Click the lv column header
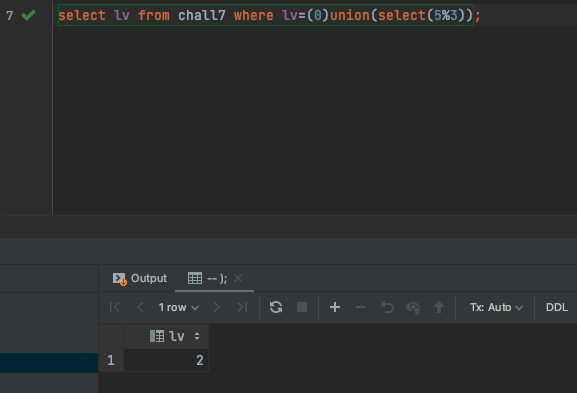This screenshot has height=393, width=577. (166, 336)
